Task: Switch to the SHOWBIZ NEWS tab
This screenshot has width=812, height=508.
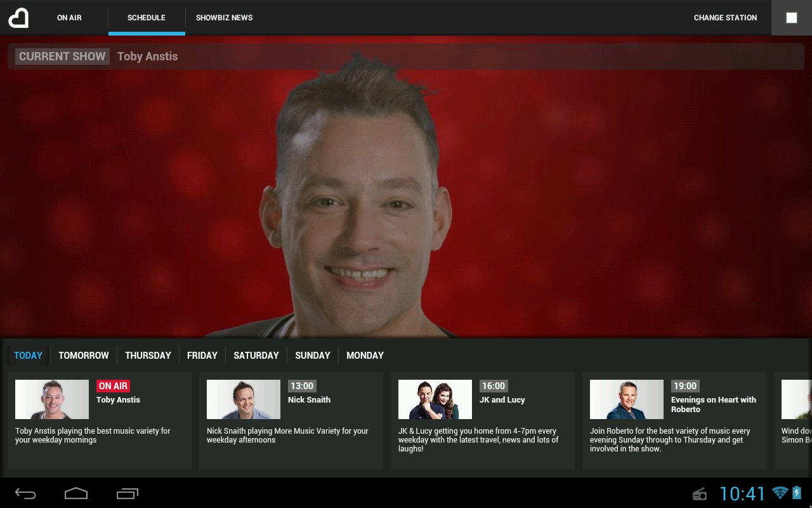Action: click(224, 18)
